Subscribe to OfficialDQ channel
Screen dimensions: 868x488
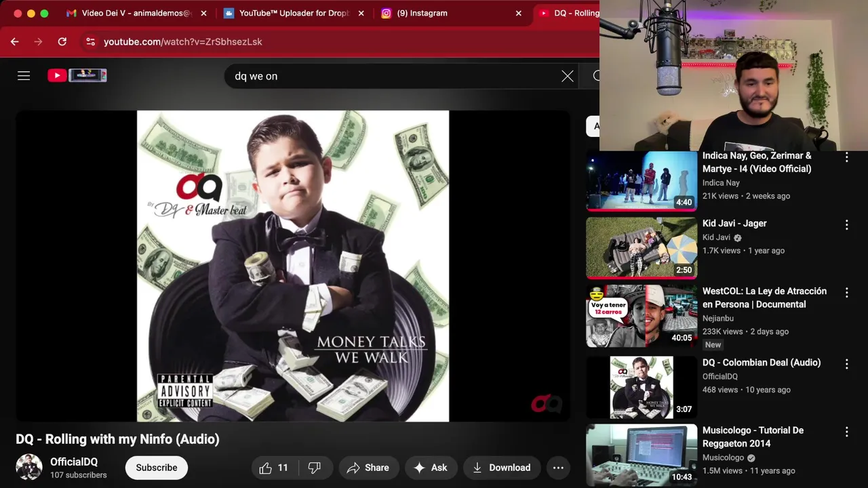click(157, 468)
